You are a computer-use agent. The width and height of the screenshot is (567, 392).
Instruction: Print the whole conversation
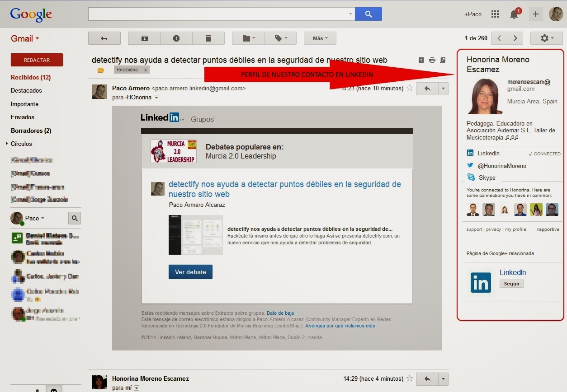coord(432,60)
